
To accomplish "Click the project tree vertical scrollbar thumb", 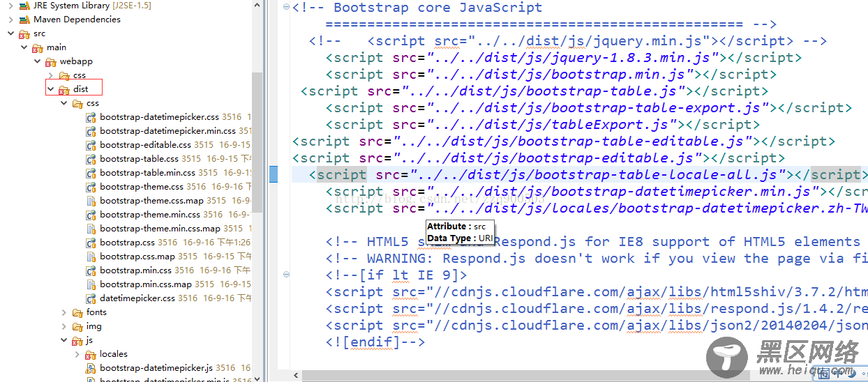I will (x=257, y=141).
